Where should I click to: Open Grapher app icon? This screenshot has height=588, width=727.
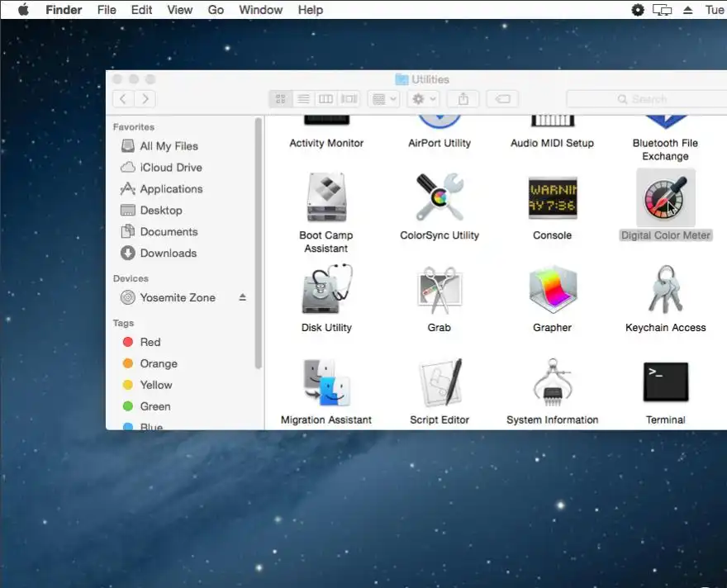coord(553,289)
